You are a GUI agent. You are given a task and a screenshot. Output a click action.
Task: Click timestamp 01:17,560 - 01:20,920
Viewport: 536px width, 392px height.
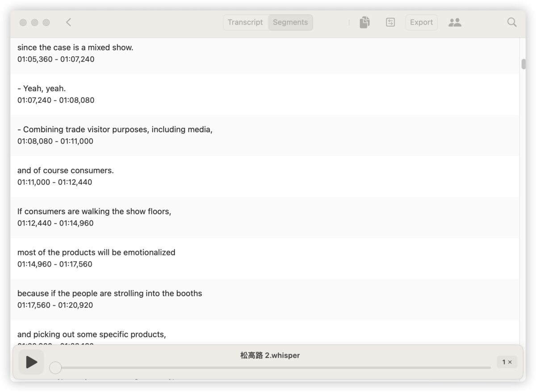click(x=55, y=305)
